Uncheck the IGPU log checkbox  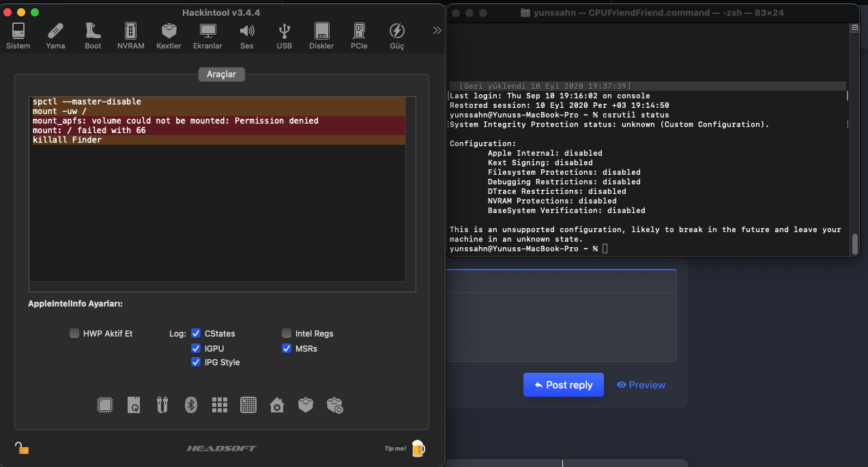[196, 348]
